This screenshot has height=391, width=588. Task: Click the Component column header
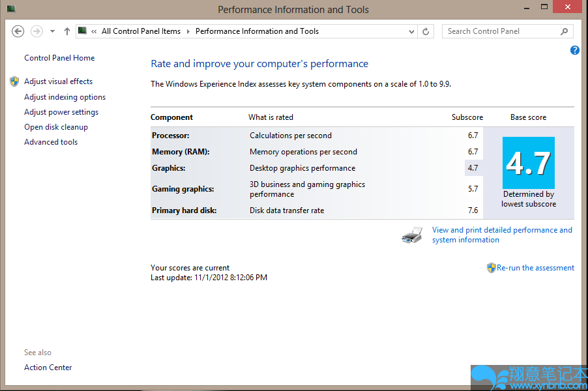pyautogui.click(x=171, y=117)
